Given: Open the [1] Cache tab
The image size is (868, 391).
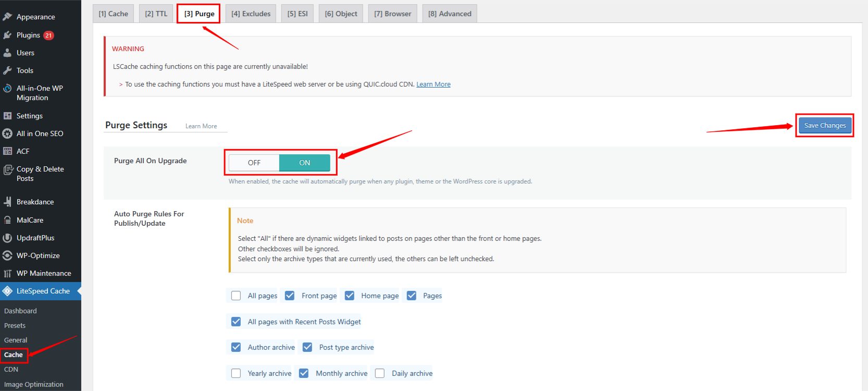Looking at the screenshot, I should point(114,14).
